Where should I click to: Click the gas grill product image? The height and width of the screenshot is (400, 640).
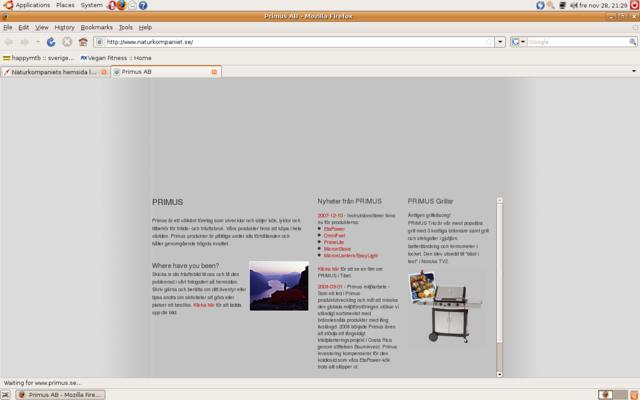[446, 307]
